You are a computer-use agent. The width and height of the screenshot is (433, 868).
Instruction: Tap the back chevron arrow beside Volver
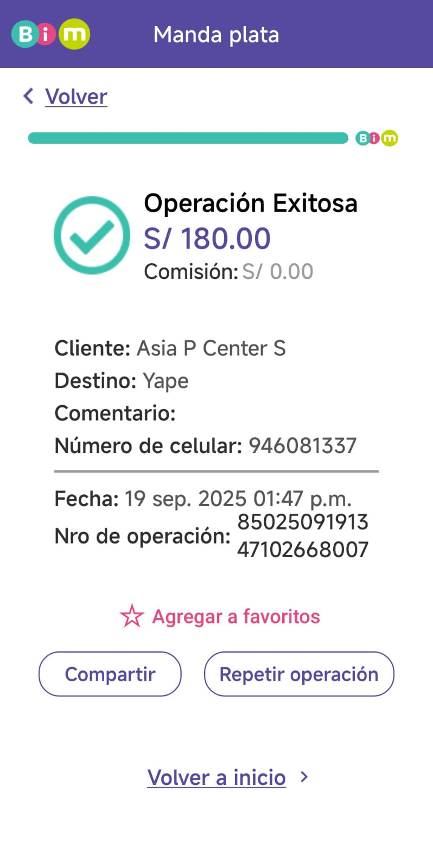pos(29,96)
